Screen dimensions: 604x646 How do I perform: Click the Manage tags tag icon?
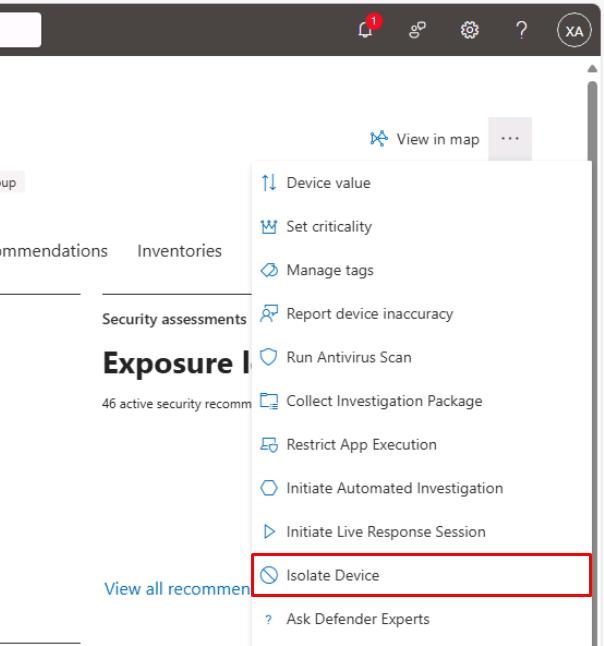click(267, 270)
